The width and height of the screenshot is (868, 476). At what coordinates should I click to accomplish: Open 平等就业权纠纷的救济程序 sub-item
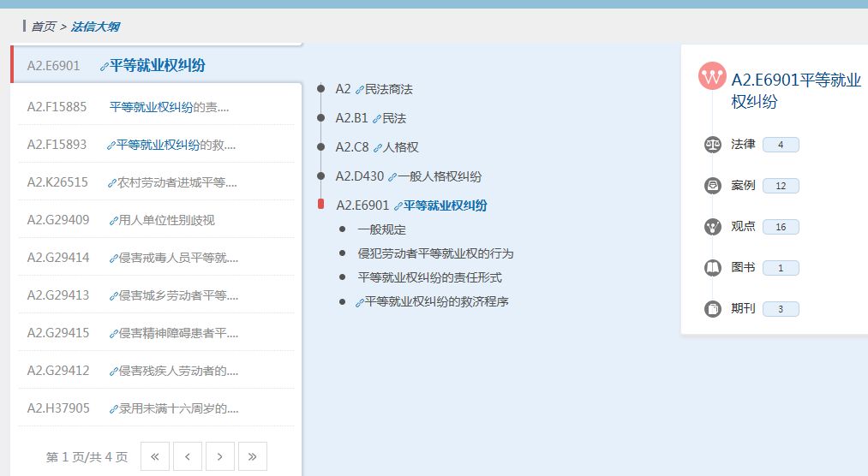437,301
